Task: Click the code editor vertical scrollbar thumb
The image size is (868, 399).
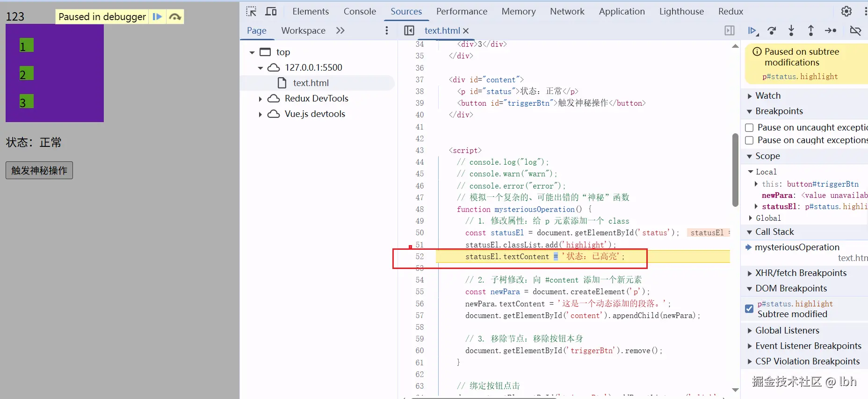Action: pyautogui.click(x=735, y=170)
